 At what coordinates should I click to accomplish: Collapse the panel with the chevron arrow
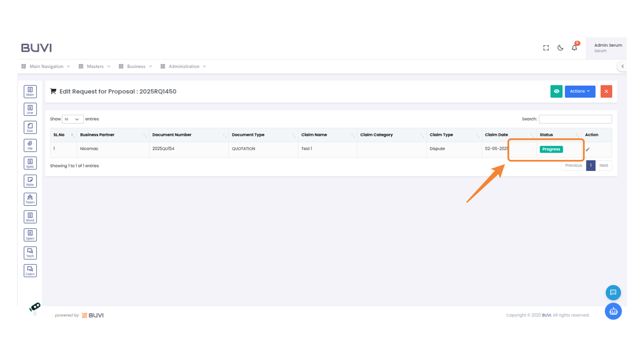pos(623,66)
